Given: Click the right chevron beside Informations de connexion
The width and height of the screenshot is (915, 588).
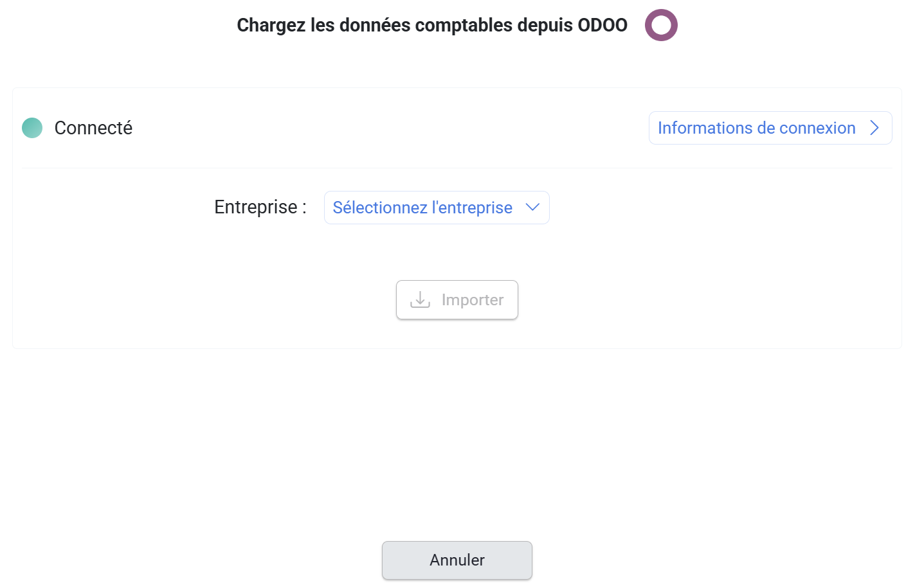Looking at the screenshot, I should (x=874, y=128).
